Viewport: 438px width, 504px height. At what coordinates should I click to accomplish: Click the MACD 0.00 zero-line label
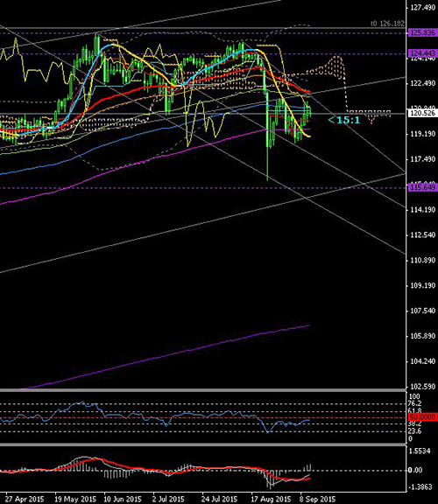[x=415, y=470]
